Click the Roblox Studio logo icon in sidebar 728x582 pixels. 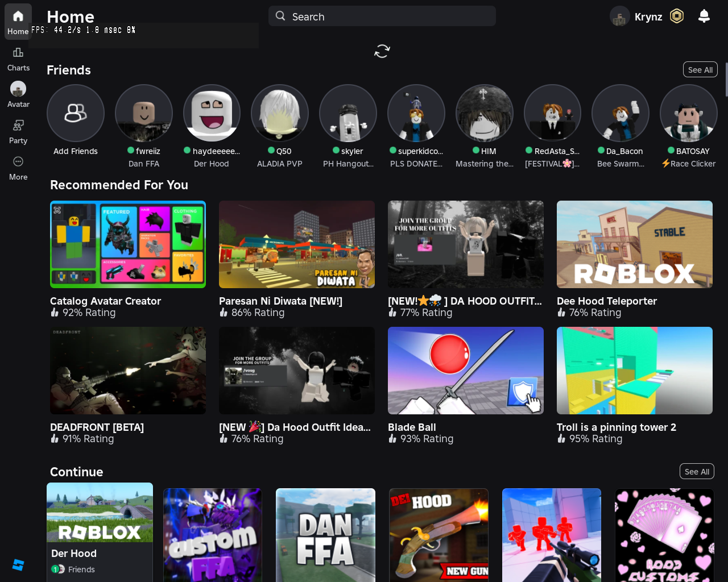pyautogui.click(x=18, y=564)
